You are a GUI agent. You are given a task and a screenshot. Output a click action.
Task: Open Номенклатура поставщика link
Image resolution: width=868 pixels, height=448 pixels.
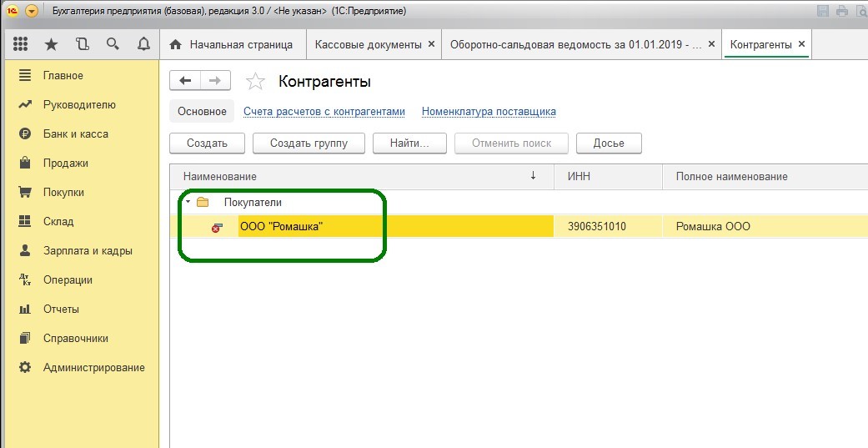(x=489, y=111)
